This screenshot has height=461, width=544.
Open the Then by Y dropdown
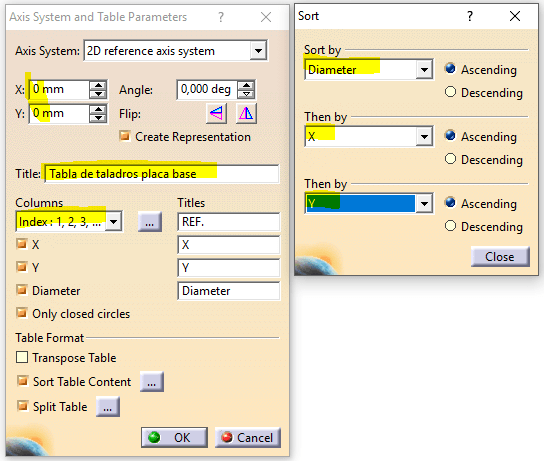coord(424,204)
